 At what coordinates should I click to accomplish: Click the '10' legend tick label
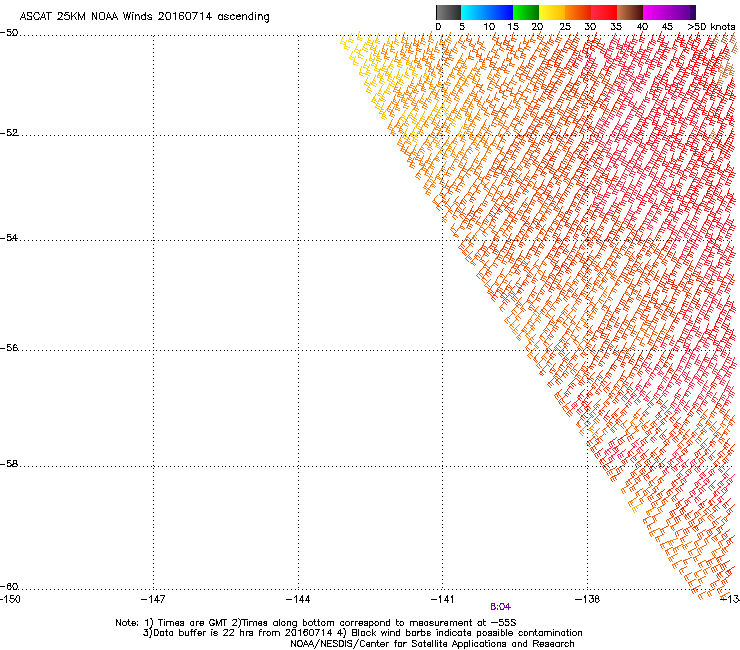489,27
